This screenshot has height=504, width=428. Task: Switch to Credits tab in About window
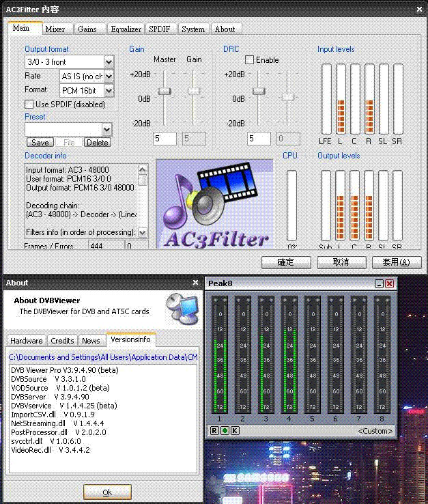click(62, 340)
